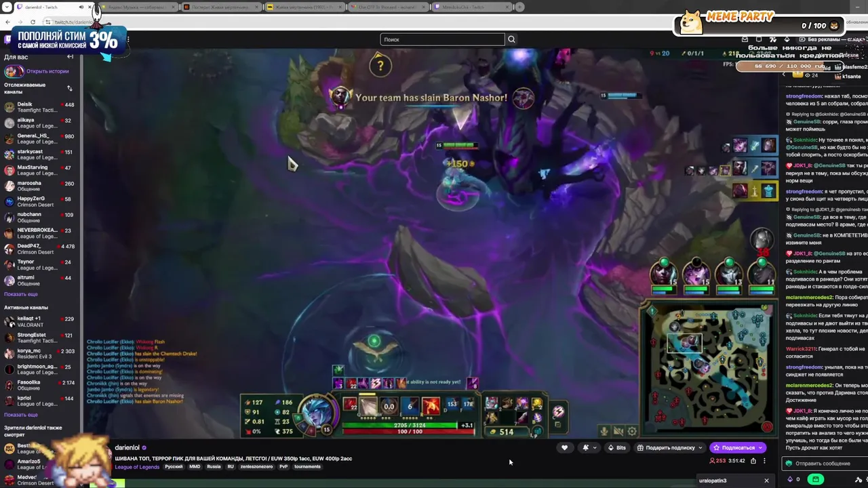Open MaxStarving channel in sidebar

click(41, 170)
